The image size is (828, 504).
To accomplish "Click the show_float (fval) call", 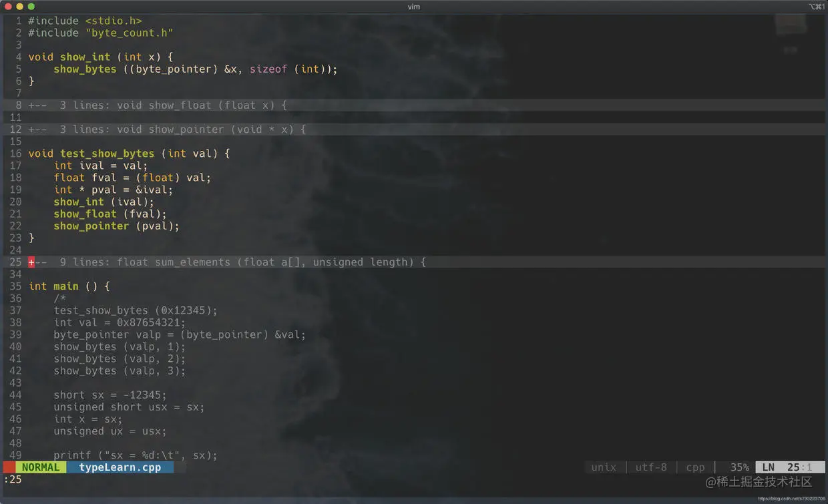I will [x=110, y=214].
